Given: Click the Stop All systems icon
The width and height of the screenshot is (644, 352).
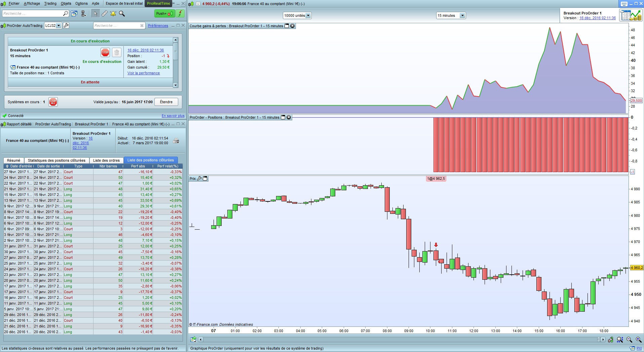Looking at the screenshot, I should coord(53,102).
